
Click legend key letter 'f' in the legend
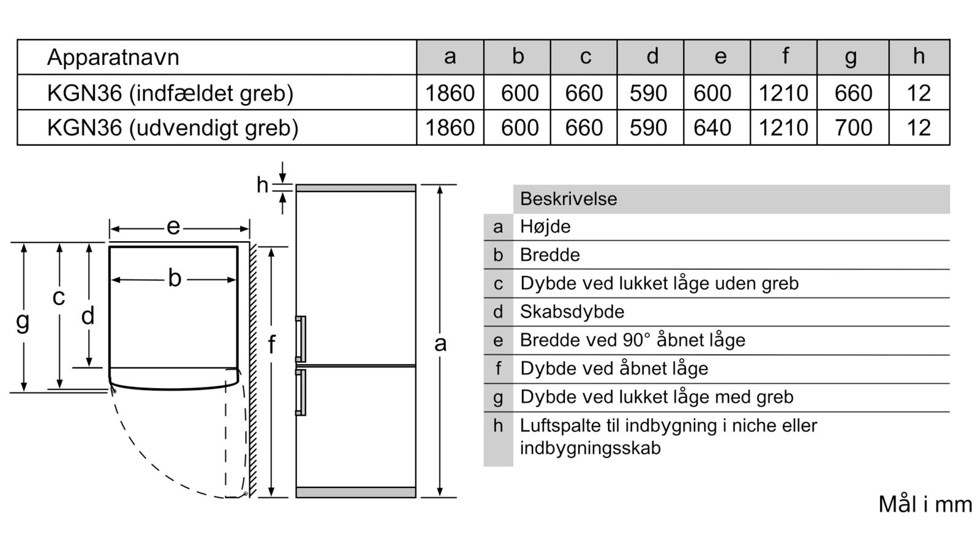click(x=498, y=369)
